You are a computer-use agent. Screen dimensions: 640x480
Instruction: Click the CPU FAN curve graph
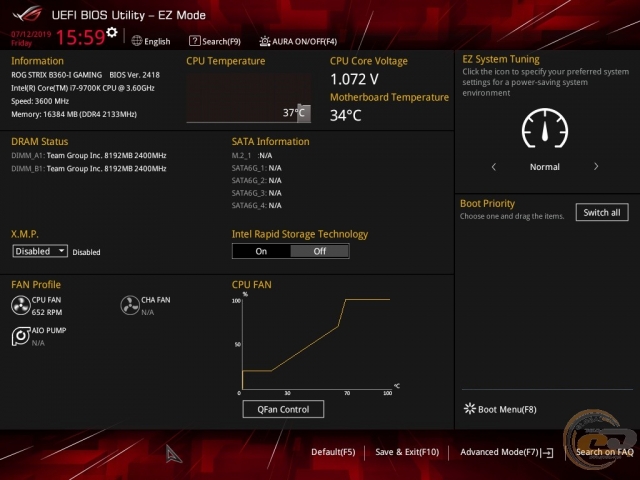[317, 344]
